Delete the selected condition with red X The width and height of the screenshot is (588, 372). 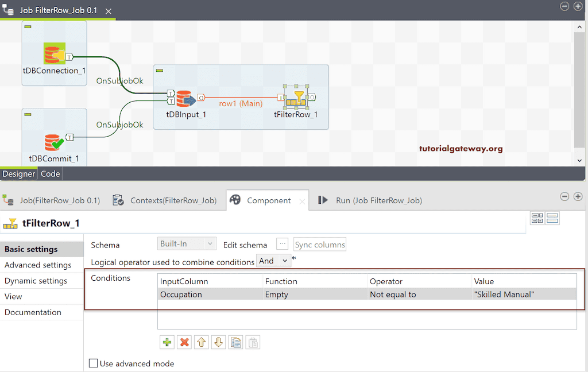[184, 342]
